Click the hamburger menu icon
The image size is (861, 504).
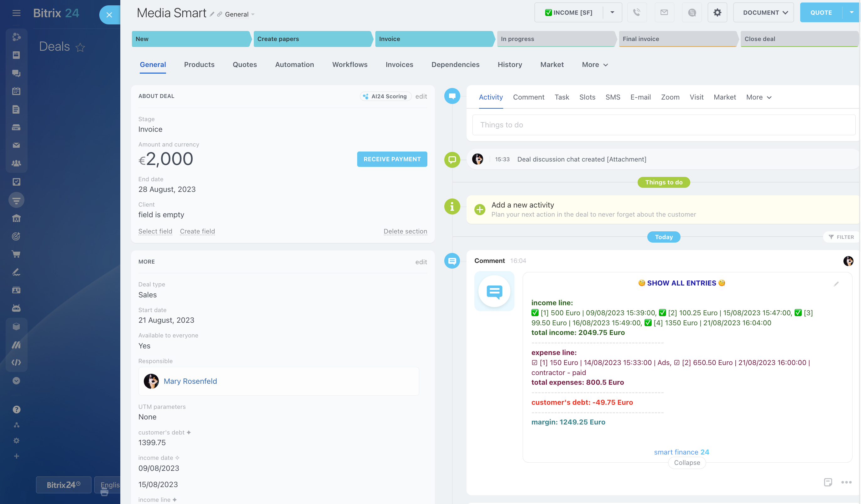tap(16, 13)
